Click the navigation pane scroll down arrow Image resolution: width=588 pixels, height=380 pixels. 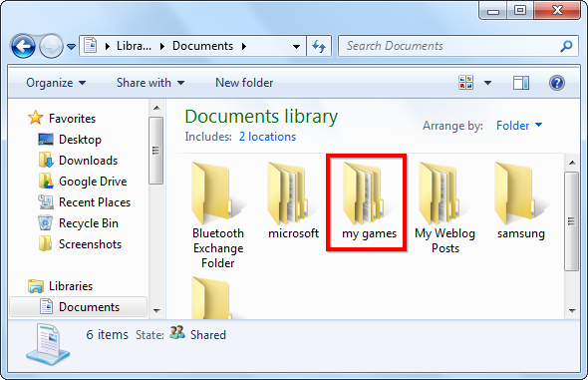pos(156,310)
